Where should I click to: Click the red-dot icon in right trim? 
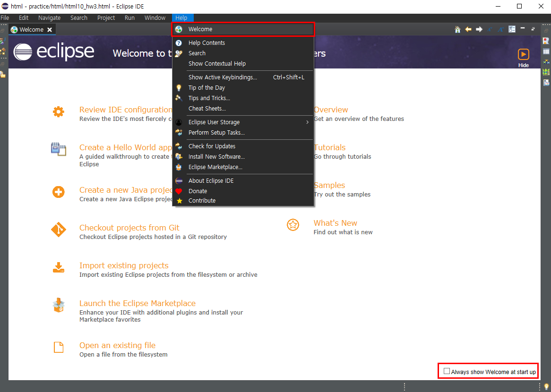pos(546,41)
